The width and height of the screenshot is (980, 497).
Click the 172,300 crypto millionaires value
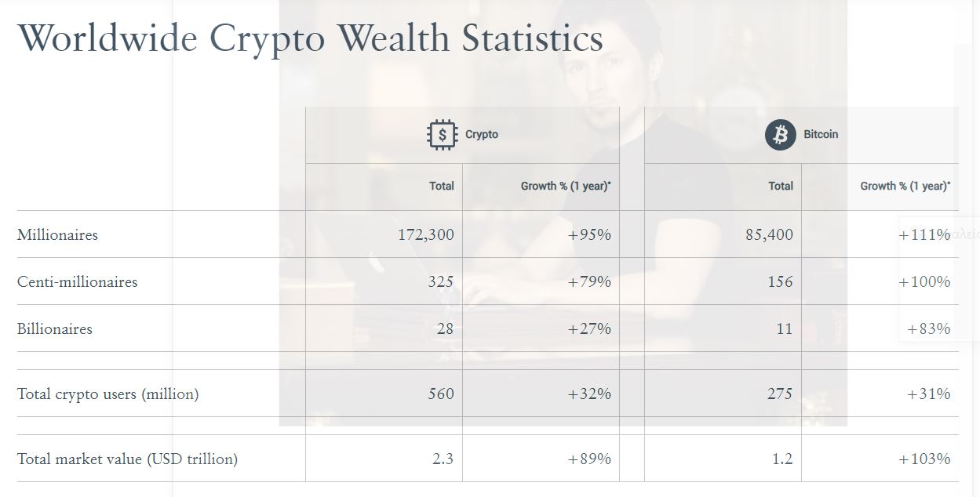click(x=425, y=234)
